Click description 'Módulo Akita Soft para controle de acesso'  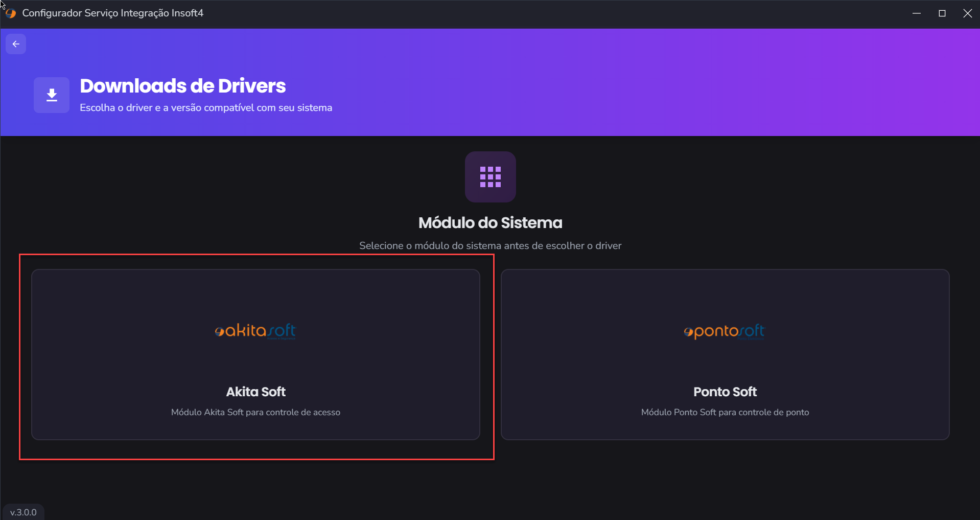tap(255, 412)
